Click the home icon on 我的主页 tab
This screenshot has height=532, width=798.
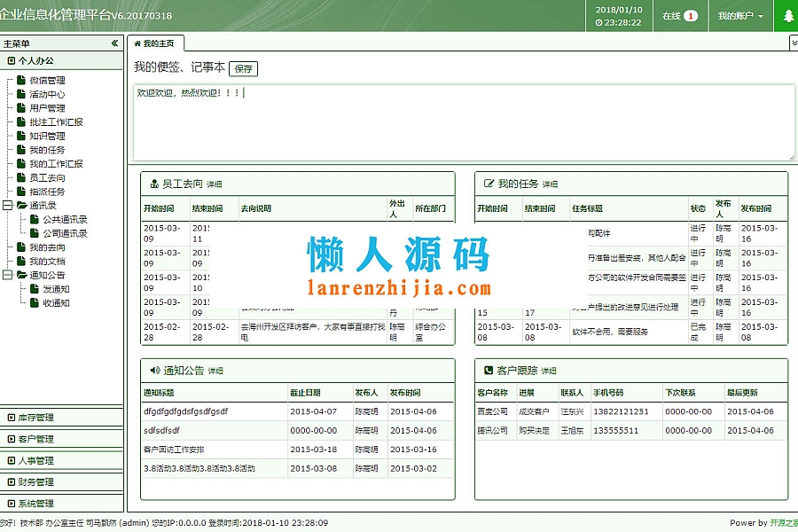click(x=137, y=43)
